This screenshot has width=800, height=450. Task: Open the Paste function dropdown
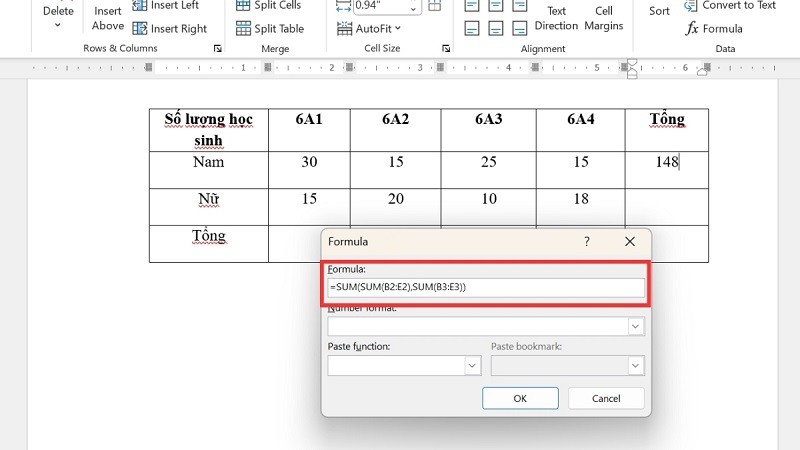coord(472,366)
